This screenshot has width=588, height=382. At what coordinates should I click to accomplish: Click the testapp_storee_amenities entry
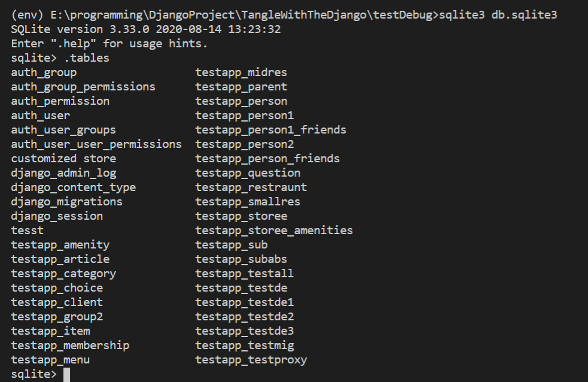274,231
